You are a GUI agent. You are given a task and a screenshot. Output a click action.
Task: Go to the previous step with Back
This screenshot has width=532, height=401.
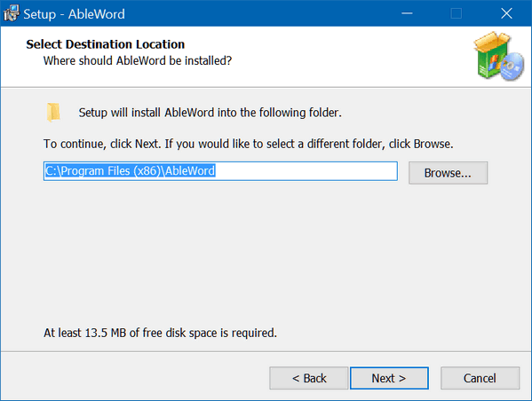[309, 378]
